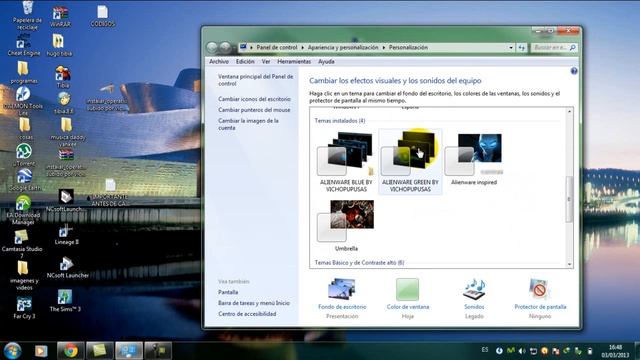Select the programas folder on desktop
This screenshot has width=640, height=360.
[24, 73]
